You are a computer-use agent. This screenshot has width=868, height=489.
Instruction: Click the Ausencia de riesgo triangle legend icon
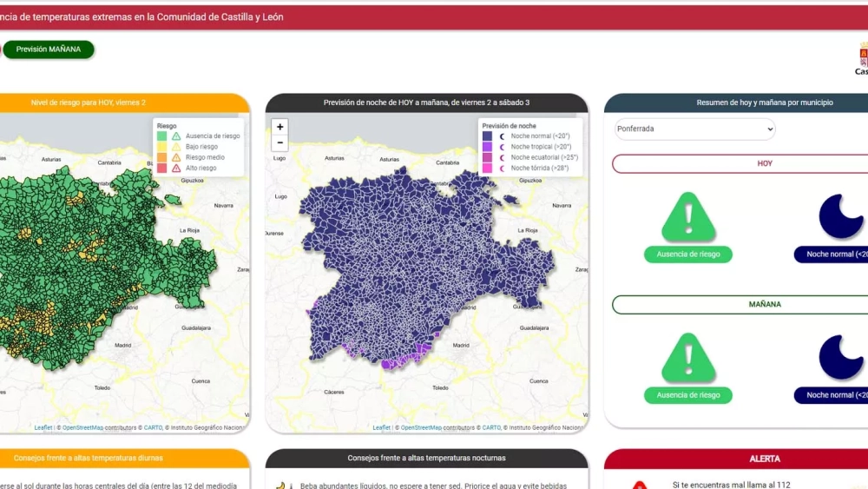(x=176, y=136)
